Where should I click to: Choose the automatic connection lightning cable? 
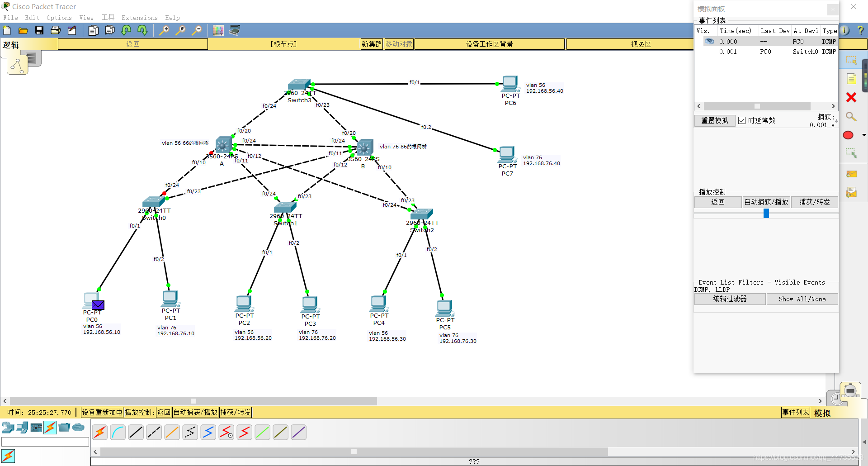click(100, 433)
